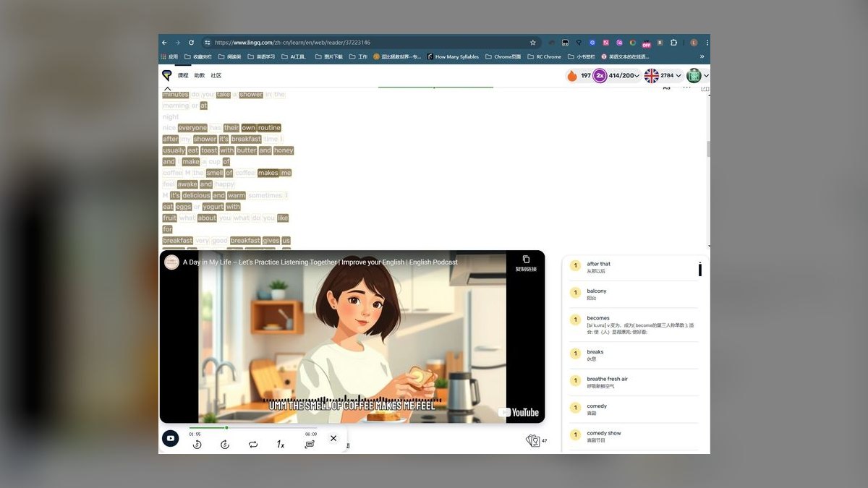This screenshot has width=868, height=488.
Task: Bookmark this page with star icon
Action: (533, 43)
